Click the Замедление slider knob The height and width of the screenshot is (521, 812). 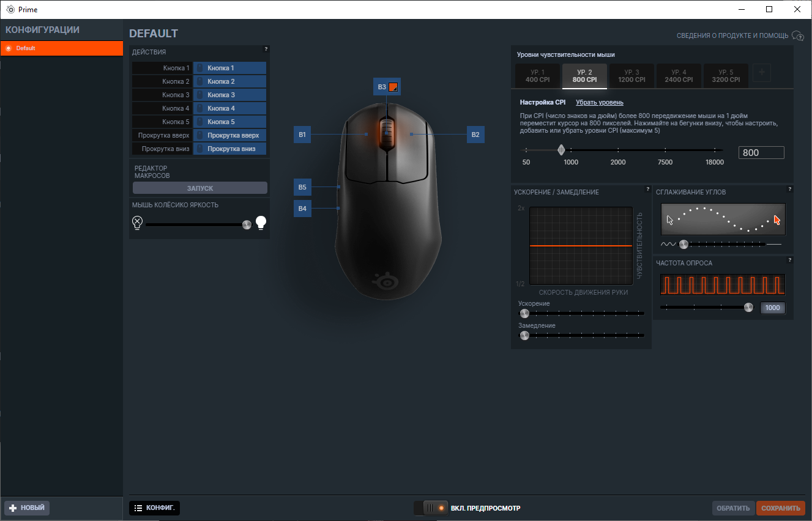click(524, 335)
